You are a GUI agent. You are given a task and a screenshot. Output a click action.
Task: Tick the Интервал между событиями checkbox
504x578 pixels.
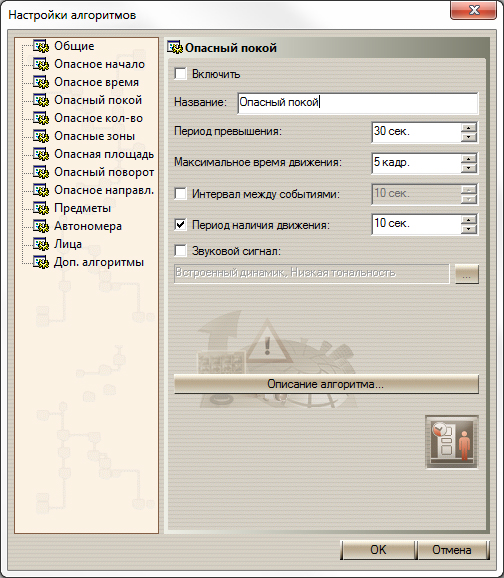point(180,194)
